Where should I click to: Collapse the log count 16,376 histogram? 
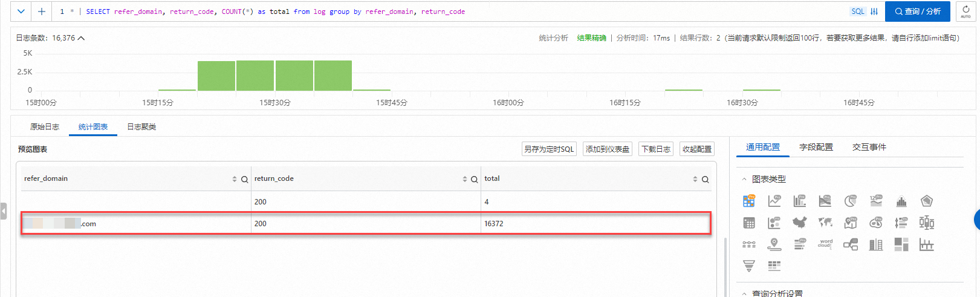[81, 38]
